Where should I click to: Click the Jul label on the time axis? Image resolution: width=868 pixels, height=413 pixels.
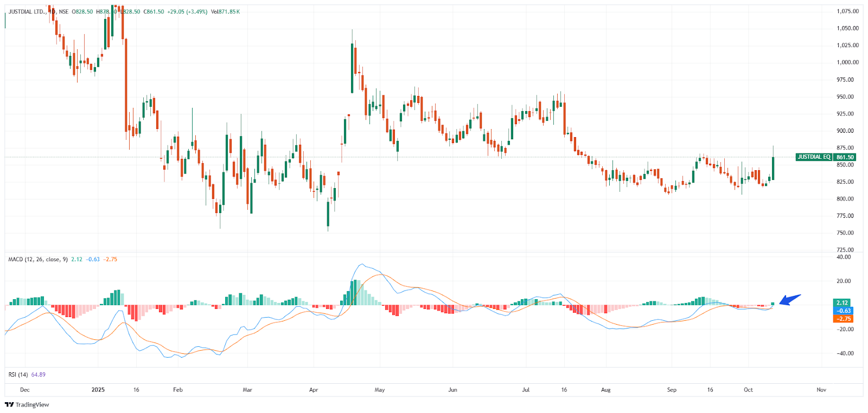tap(526, 390)
